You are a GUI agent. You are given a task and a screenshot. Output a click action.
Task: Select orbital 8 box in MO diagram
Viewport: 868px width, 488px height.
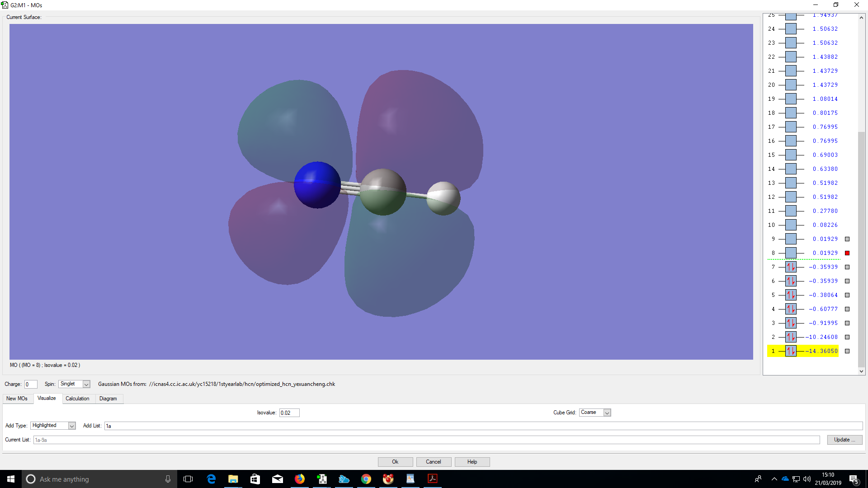coord(791,253)
